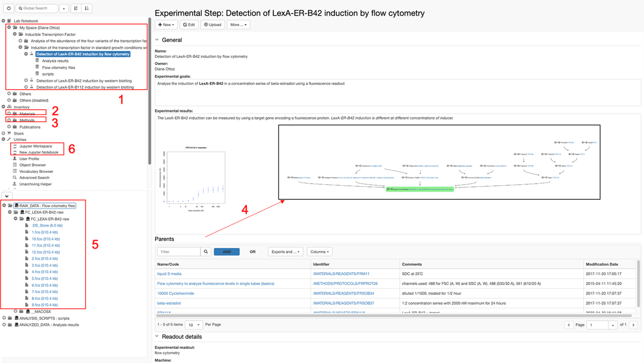Viewport: 644px width, 364px height.
Task: Click the first sort icon beside search
Action: click(76, 9)
